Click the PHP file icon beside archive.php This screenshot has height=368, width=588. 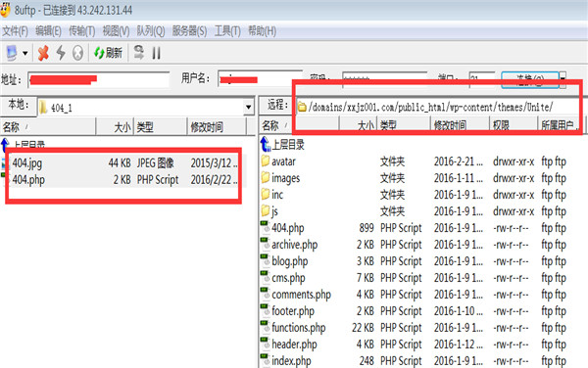tap(266, 244)
